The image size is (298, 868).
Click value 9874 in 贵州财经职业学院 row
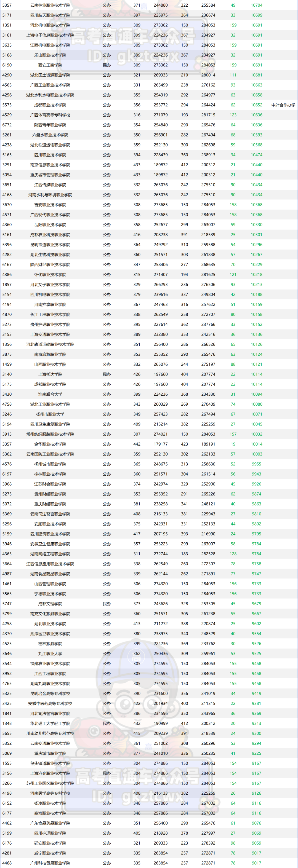point(257,494)
